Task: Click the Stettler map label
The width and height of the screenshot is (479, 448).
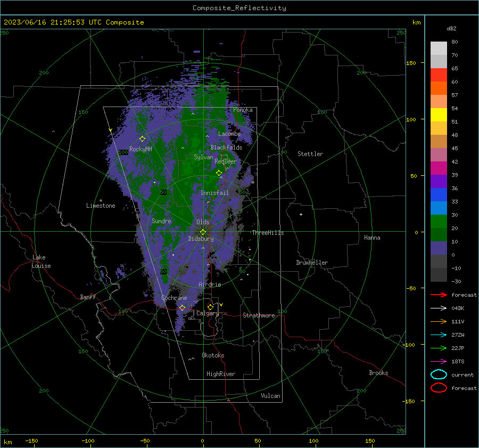Action: pos(310,154)
